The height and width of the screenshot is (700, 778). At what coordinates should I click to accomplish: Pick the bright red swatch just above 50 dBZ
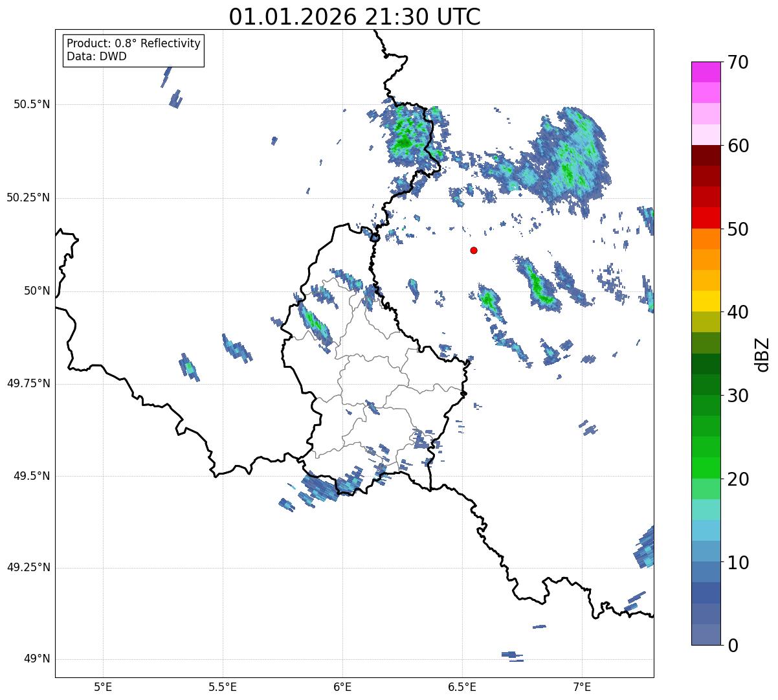pos(706,218)
